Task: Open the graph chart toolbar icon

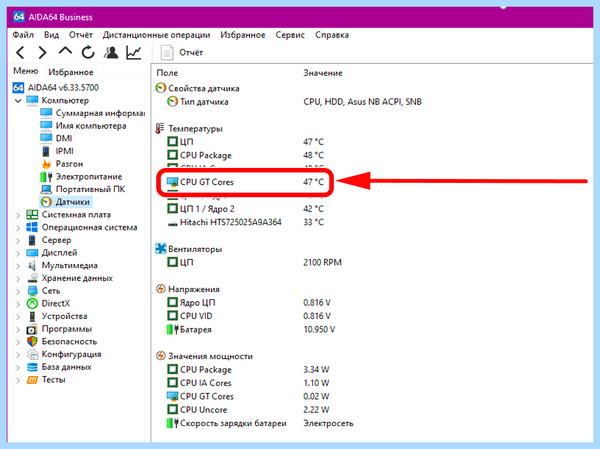Action: 134,52
